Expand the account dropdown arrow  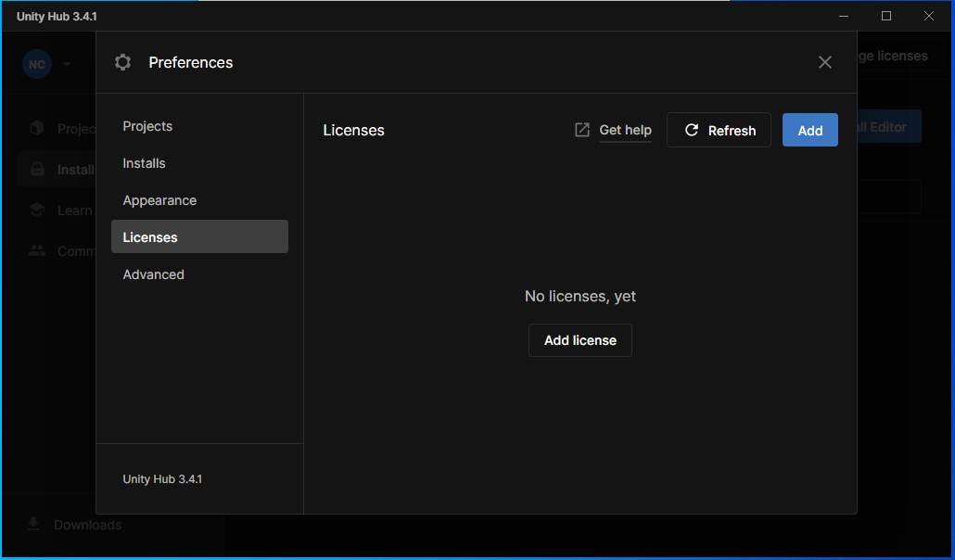coord(67,64)
